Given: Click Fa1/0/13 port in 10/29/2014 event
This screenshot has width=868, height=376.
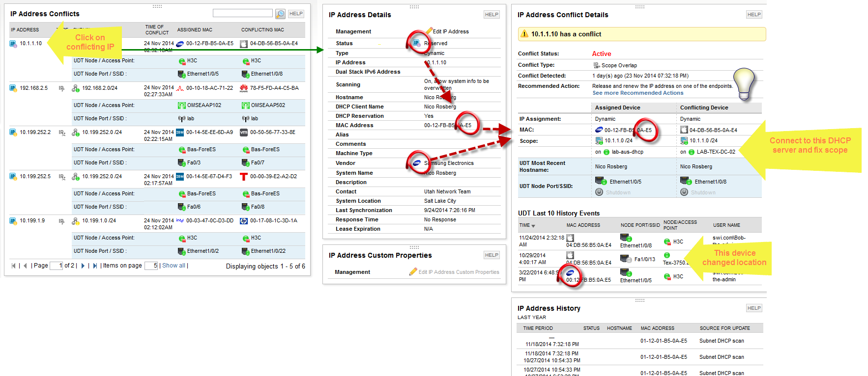Looking at the screenshot, I should point(644,259).
